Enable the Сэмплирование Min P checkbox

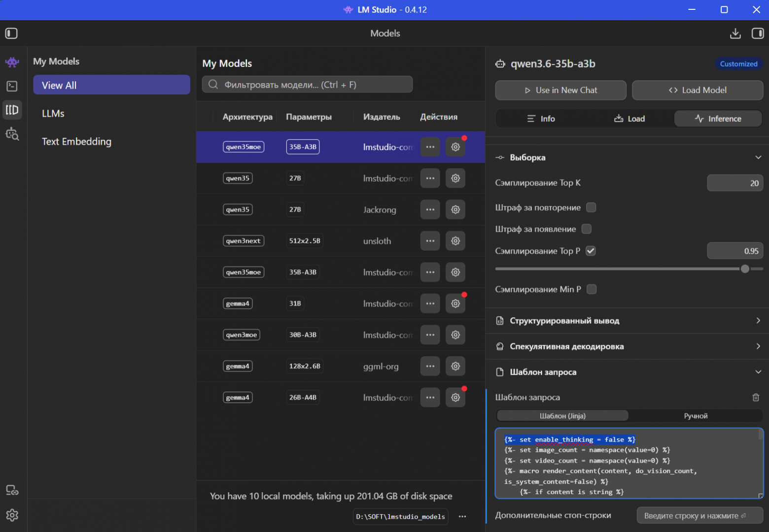pyautogui.click(x=592, y=289)
